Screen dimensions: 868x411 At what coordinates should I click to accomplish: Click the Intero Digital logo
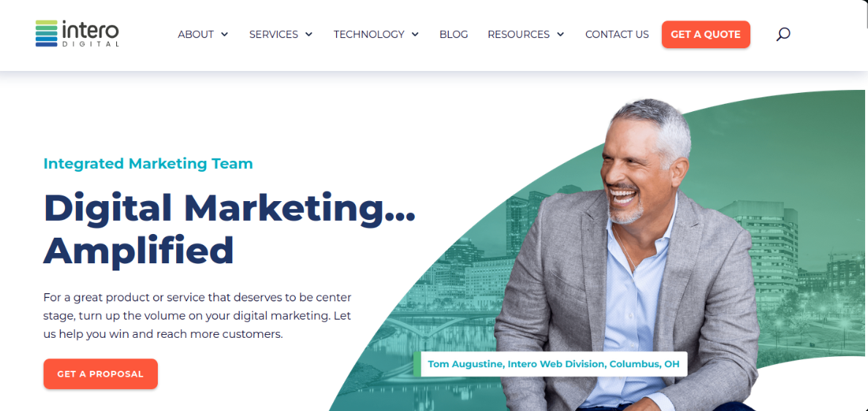pyautogui.click(x=77, y=34)
